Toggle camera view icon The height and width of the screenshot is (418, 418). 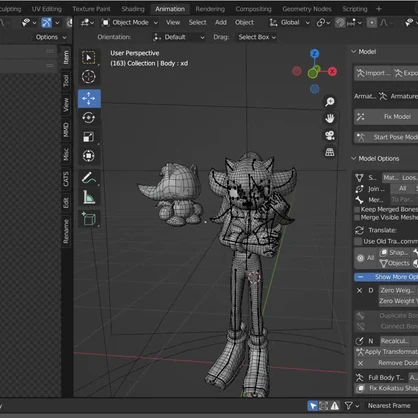330,135
